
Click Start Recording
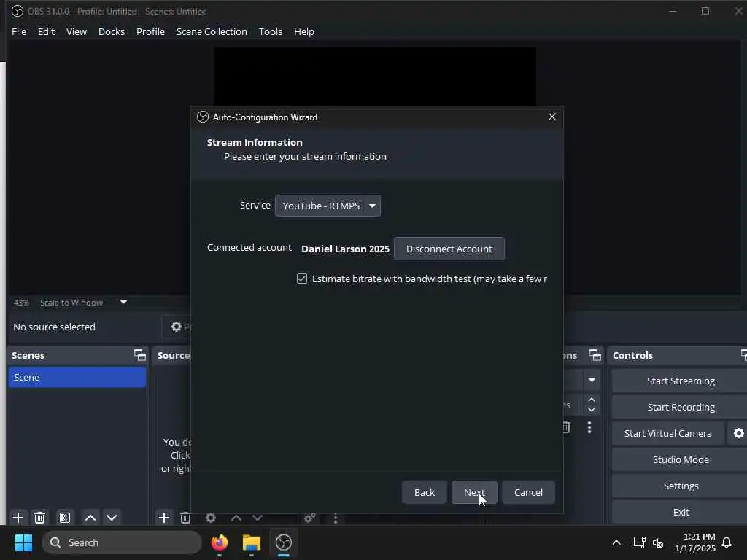coord(681,407)
